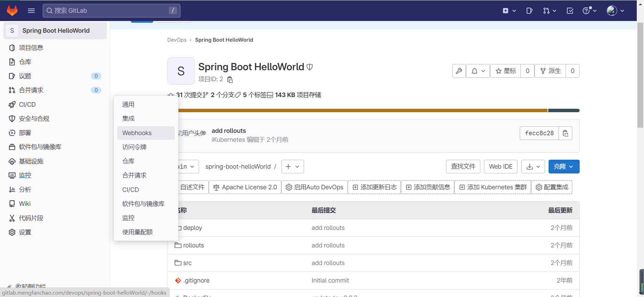Open 软件包与镜像库 in the left sidebar

(x=55, y=147)
